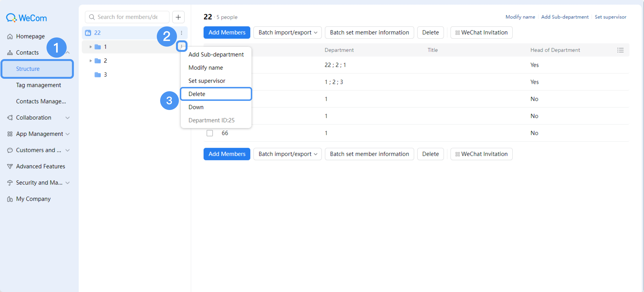644x292 pixels.
Task: Click the Set supervisor link at top right
Action: click(610, 17)
